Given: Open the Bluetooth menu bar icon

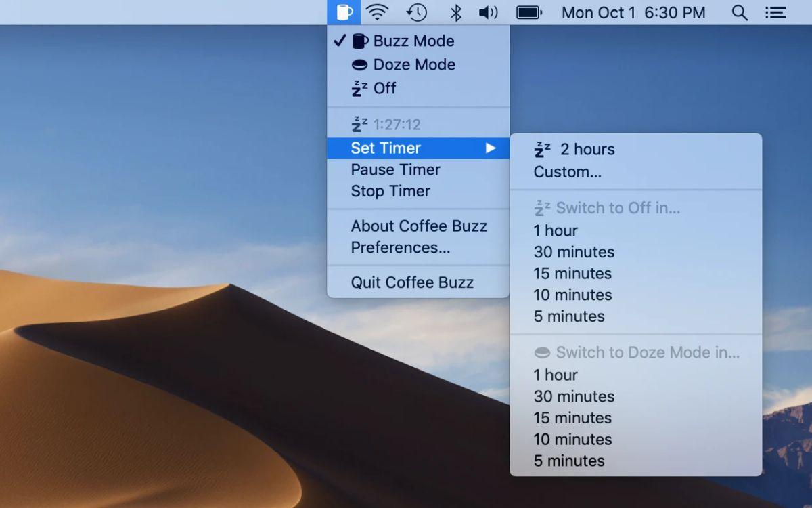Looking at the screenshot, I should 456,12.
